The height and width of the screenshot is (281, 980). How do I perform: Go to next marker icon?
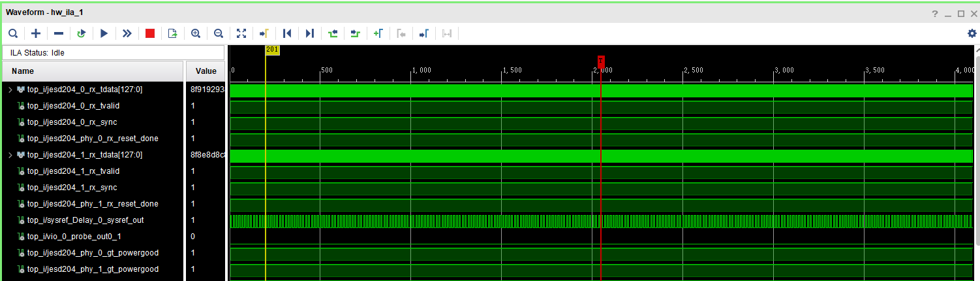(424, 33)
